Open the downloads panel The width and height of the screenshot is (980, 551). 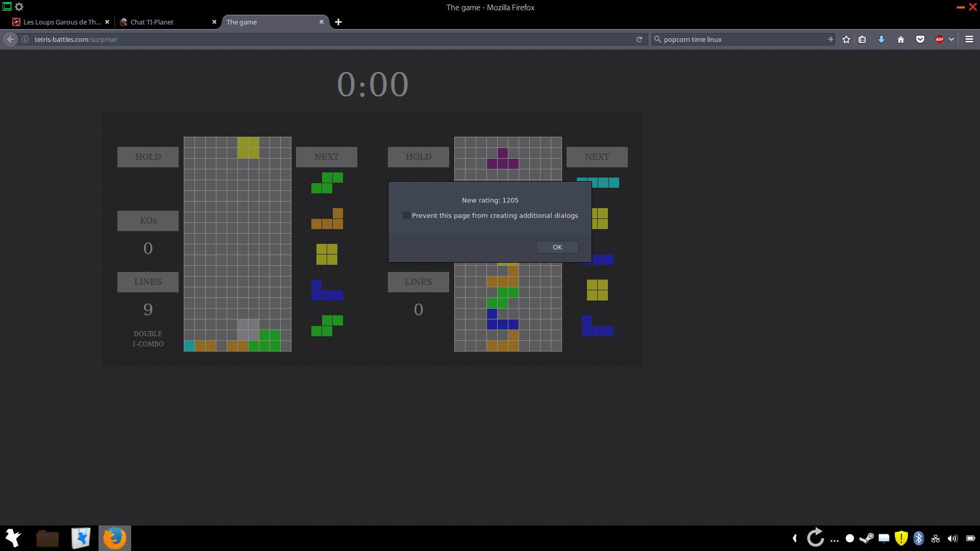[881, 39]
